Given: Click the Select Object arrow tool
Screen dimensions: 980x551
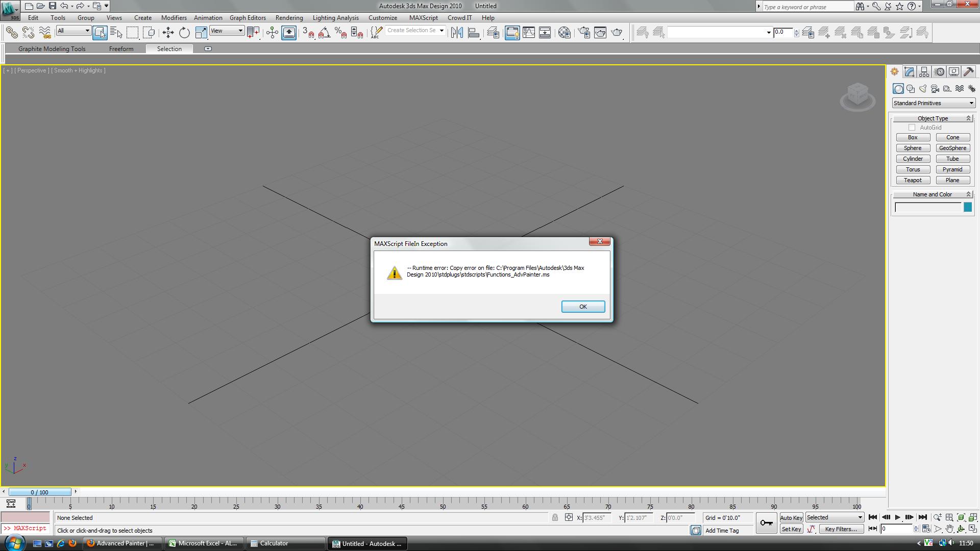Looking at the screenshot, I should coord(100,33).
